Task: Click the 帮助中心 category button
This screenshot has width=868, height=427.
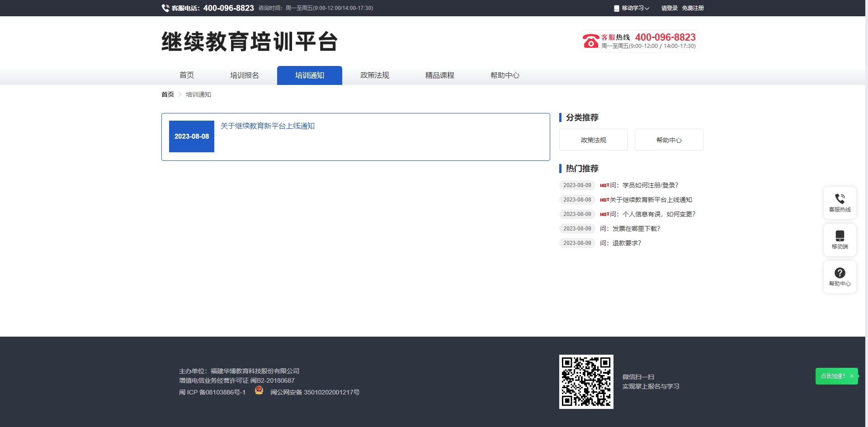Action: pos(669,140)
